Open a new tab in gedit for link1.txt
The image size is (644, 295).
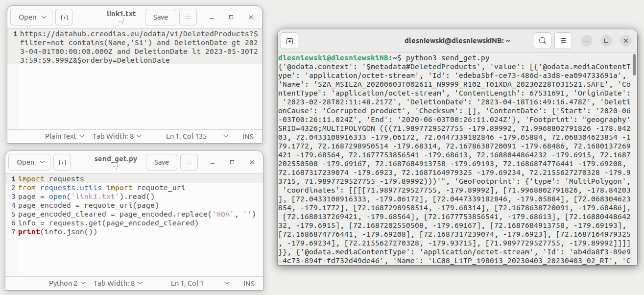64,17
